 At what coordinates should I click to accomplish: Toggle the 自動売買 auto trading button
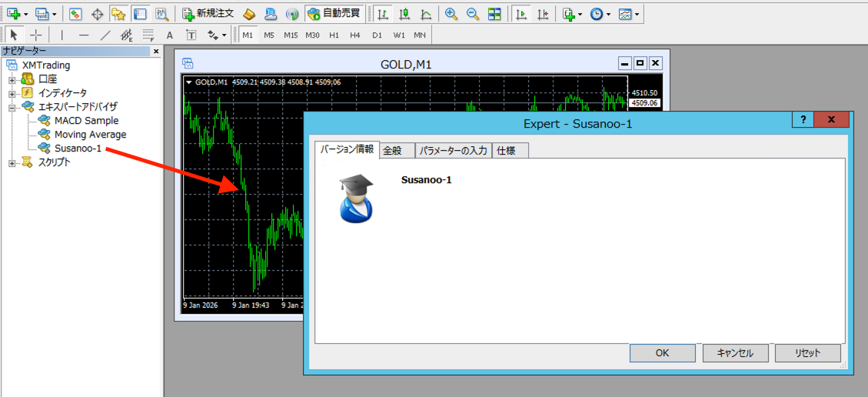[x=334, y=14]
